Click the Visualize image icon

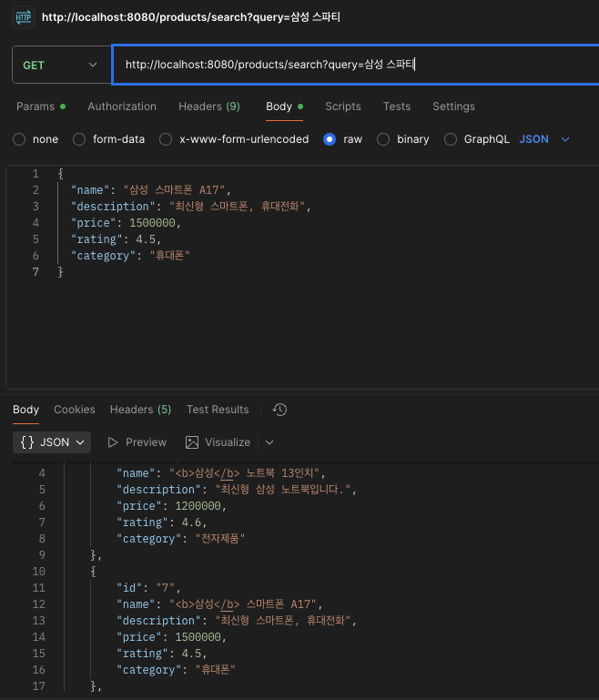[x=192, y=442]
